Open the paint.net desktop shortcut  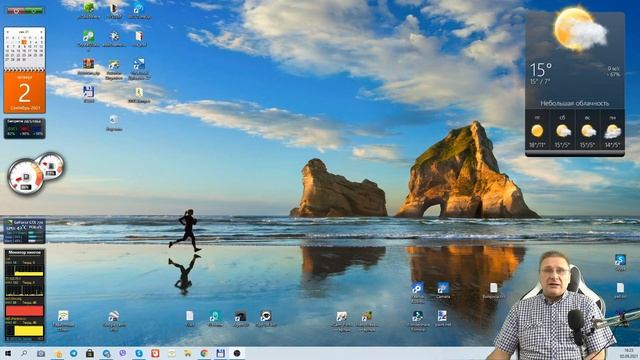(x=442, y=318)
